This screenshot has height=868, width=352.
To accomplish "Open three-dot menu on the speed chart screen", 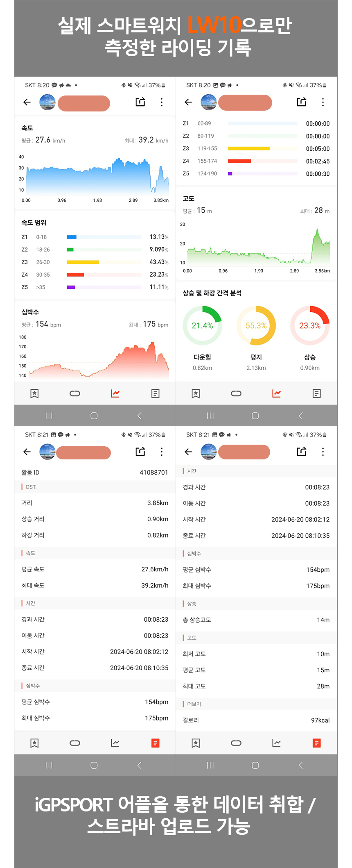I will 162,102.
